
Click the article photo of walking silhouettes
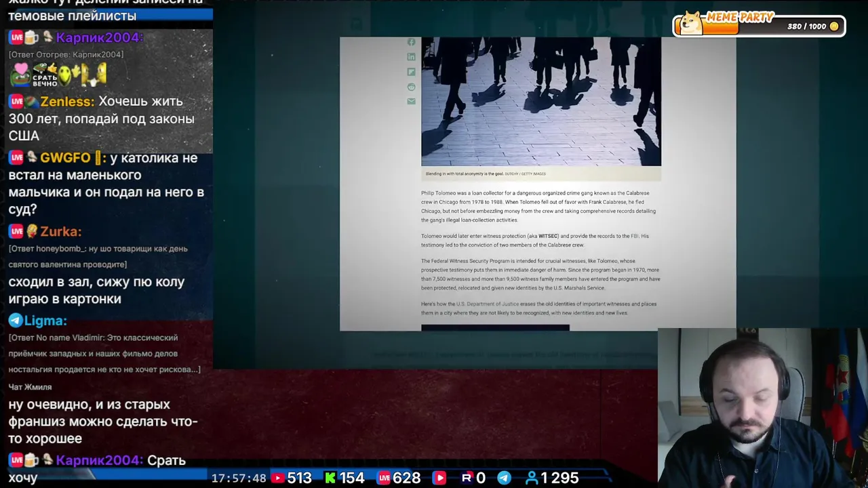(x=541, y=102)
